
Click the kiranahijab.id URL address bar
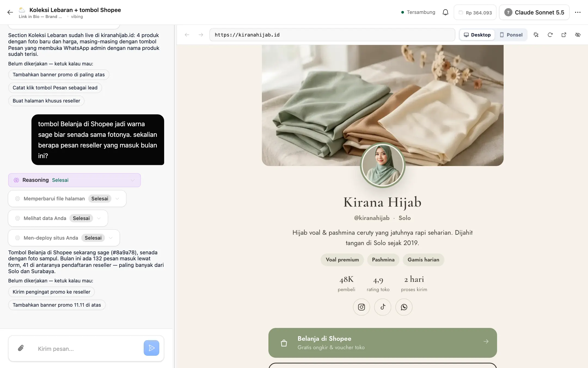tap(332, 35)
